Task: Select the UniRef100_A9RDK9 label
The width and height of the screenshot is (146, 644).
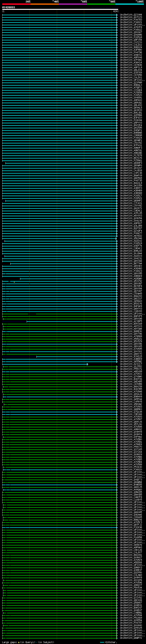Action: [131, 276]
